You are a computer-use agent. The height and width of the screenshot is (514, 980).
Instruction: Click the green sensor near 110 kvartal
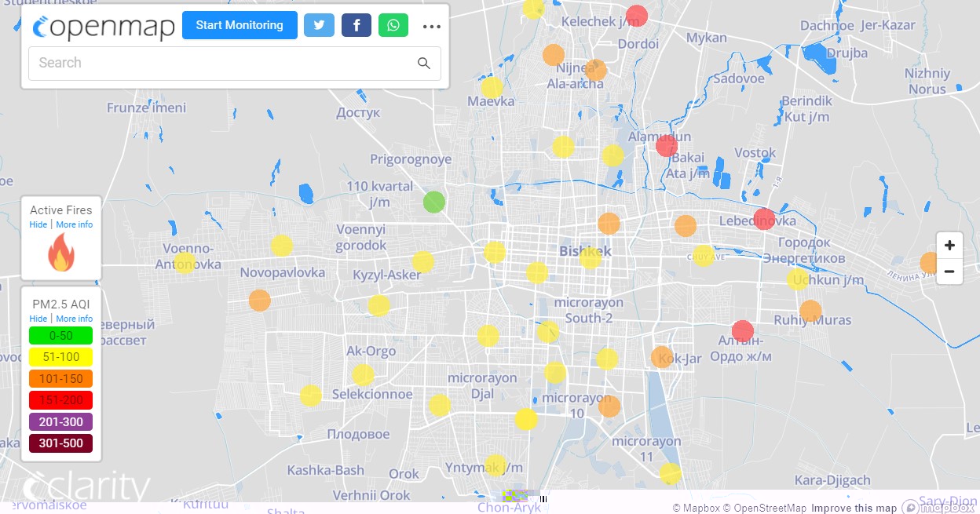(x=434, y=202)
